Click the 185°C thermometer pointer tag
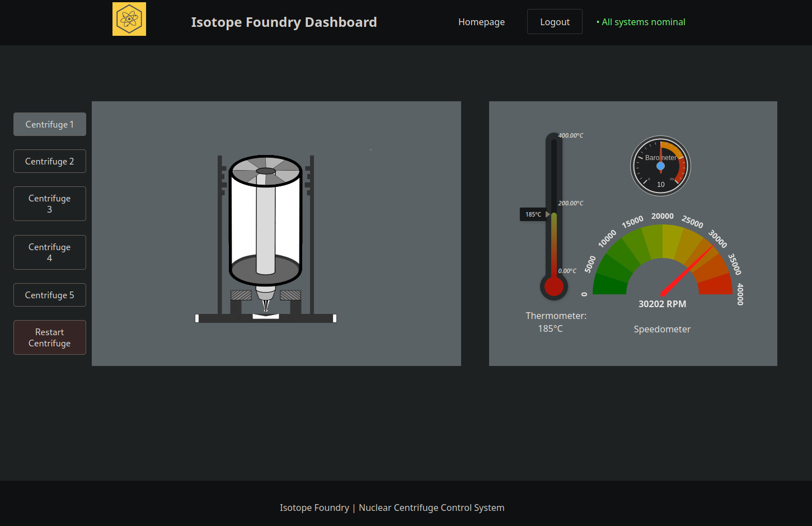This screenshot has width=812, height=526. pos(535,214)
